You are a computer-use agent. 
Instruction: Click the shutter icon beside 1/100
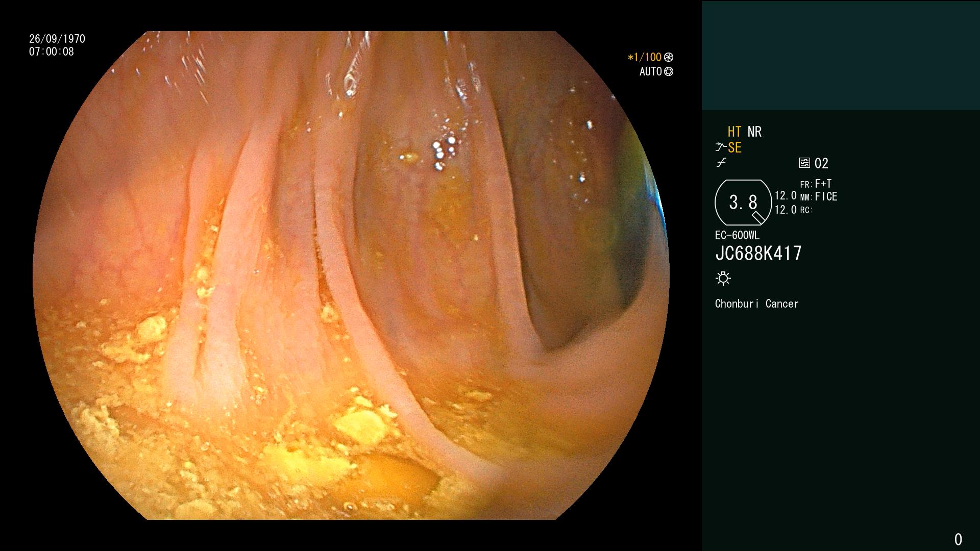[x=669, y=58]
